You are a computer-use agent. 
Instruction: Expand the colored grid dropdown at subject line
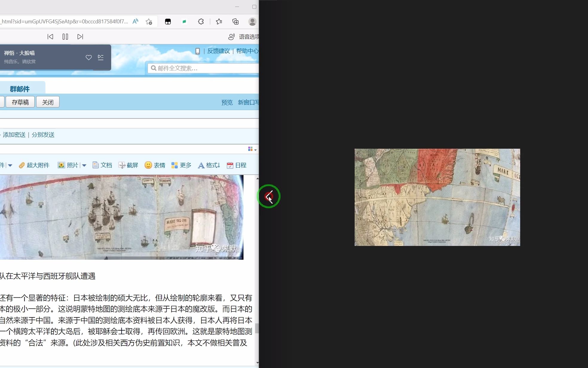[252, 149]
